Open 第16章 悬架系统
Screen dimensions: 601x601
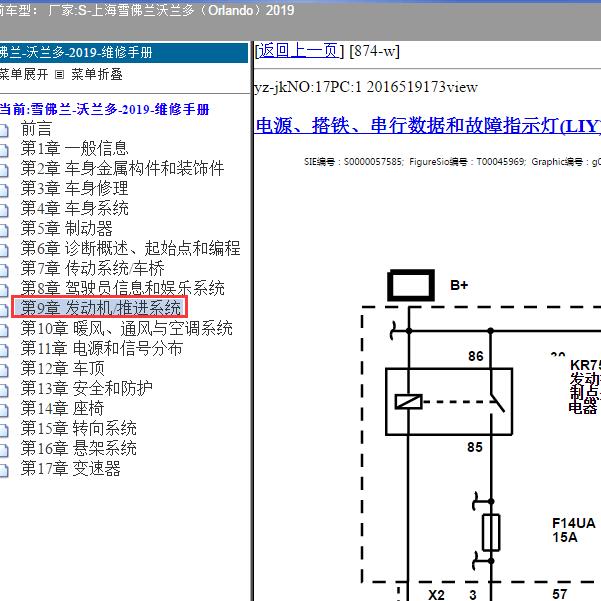click(79, 448)
